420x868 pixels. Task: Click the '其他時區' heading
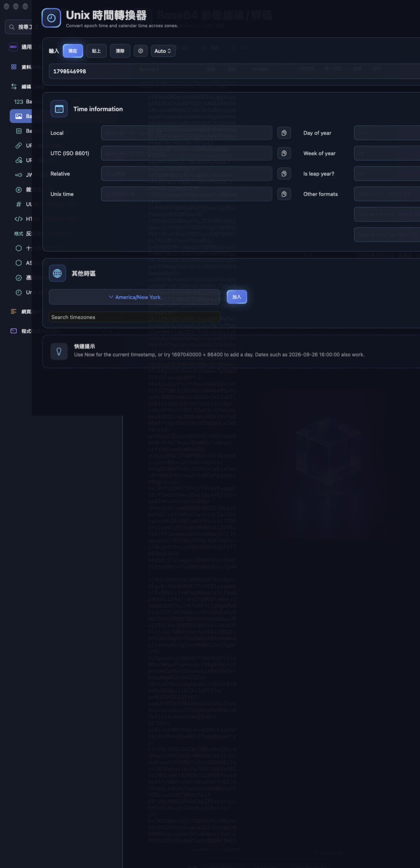coord(84,273)
